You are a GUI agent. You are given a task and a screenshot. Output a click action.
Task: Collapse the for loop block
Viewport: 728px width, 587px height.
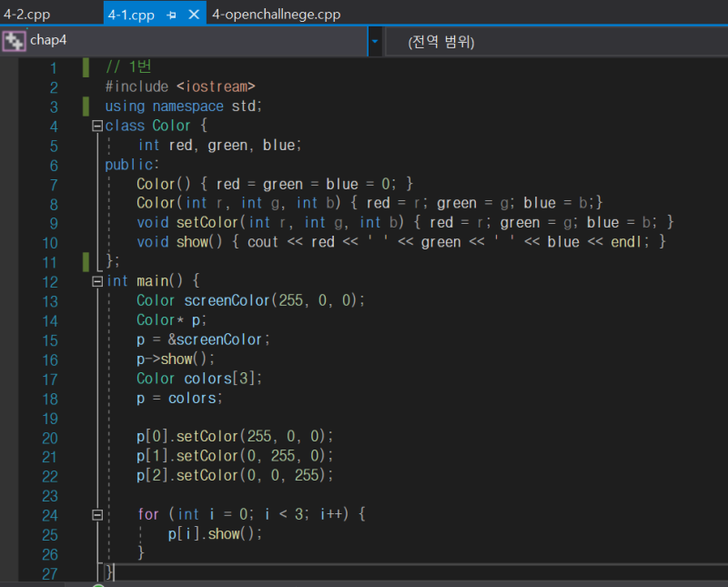click(98, 514)
